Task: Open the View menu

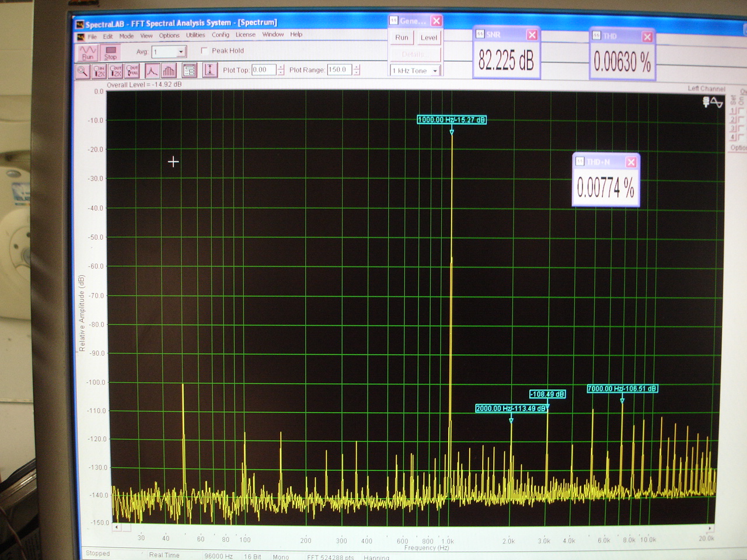Action: pos(146,36)
